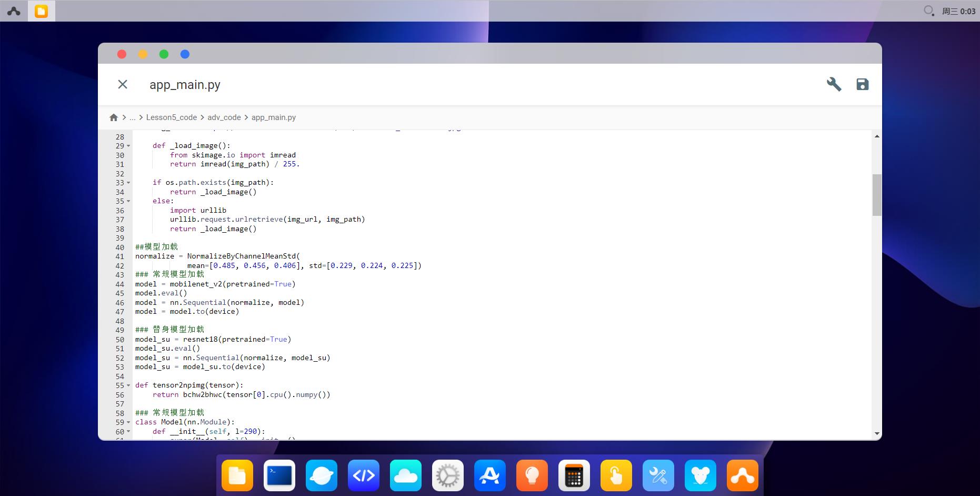Collapse code fold at line 35

coord(128,201)
